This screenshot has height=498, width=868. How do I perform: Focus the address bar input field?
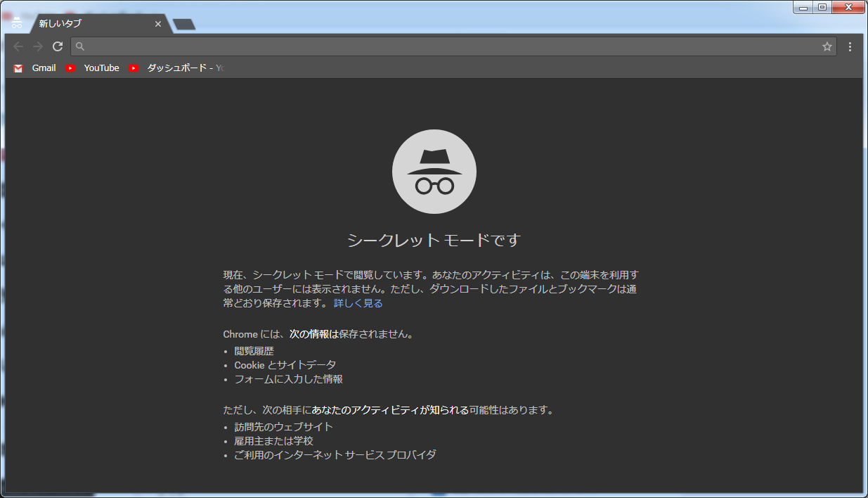coord(450,46)
